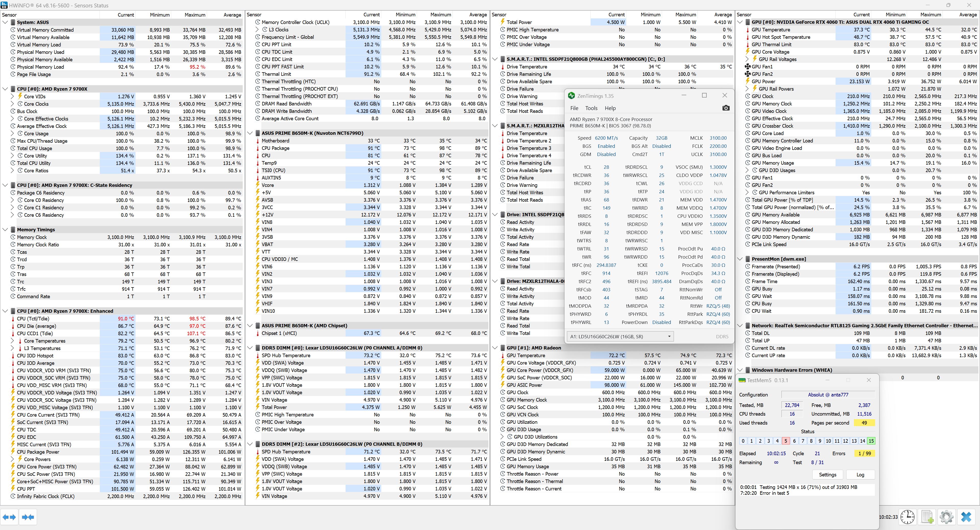Click the TestMem5 Settings button
Image resolution: width=980 pixels, height=530 pixels.
point(827,474)
